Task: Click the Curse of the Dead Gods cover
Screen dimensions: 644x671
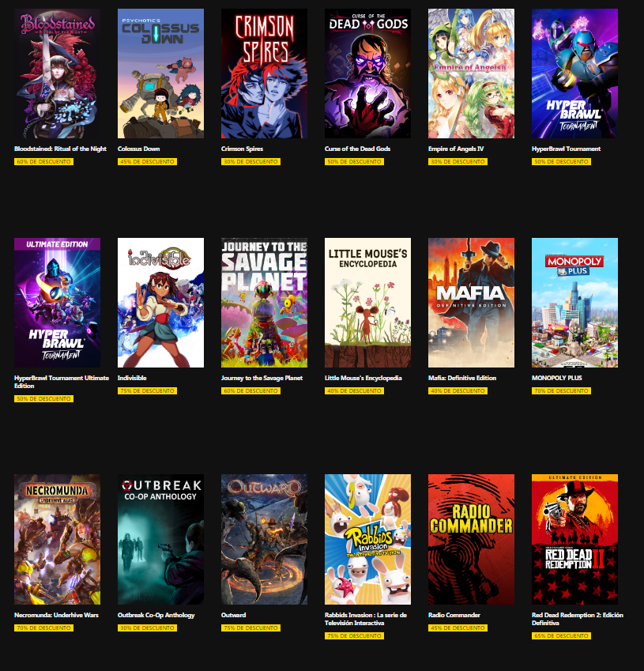Action: tap(368, 74)
